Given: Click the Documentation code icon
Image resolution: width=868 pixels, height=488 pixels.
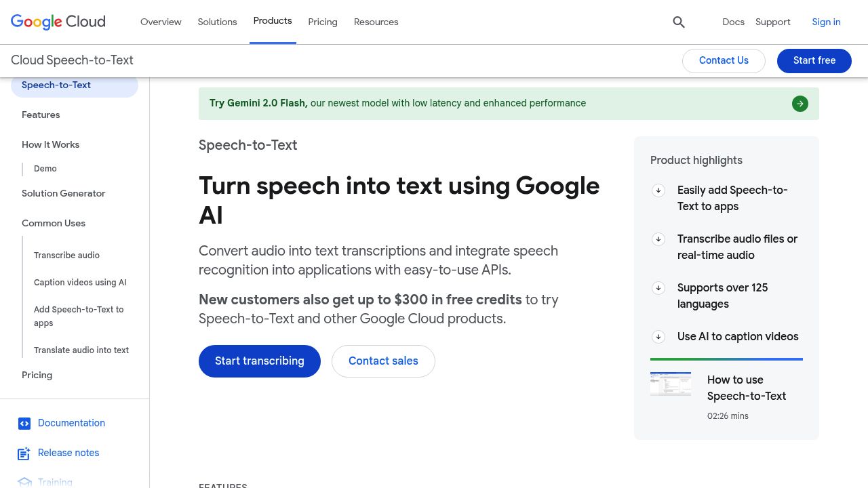Looking at the screenshot, I should 24,424.
